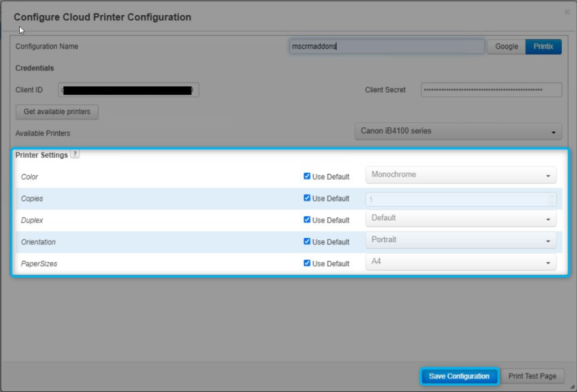Select the Printix provider tab
Viewport: 577px width, 392px height.
[543, 47]
